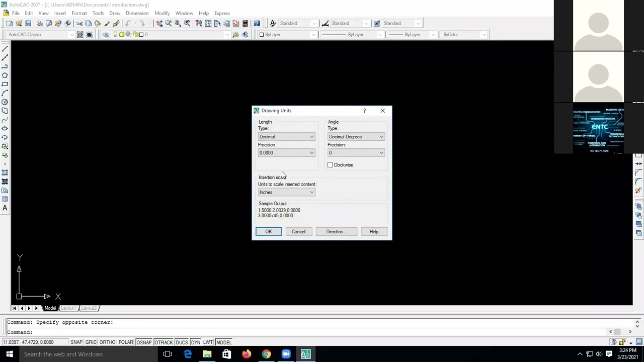Select the Ellipse draw tool
The width and height of the screenshot is (644, 362).
click(x=5, y=129)
